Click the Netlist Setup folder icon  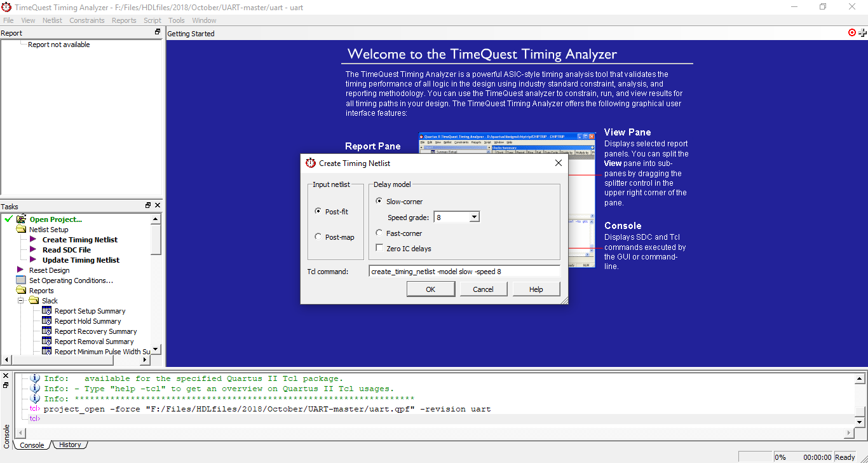pyautogui.click(x=21, y=230)
